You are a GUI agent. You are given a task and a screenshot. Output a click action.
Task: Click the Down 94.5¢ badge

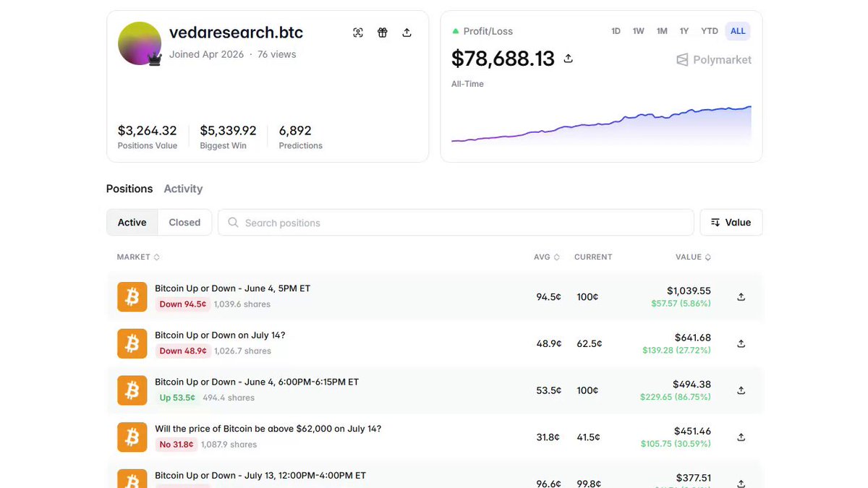[x=183, y=304]
